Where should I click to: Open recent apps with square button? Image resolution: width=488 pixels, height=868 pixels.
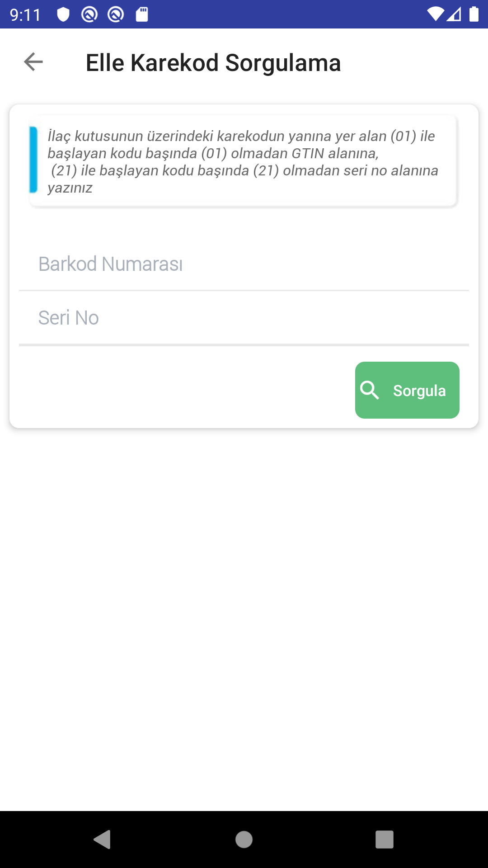(x=385, y=840)
